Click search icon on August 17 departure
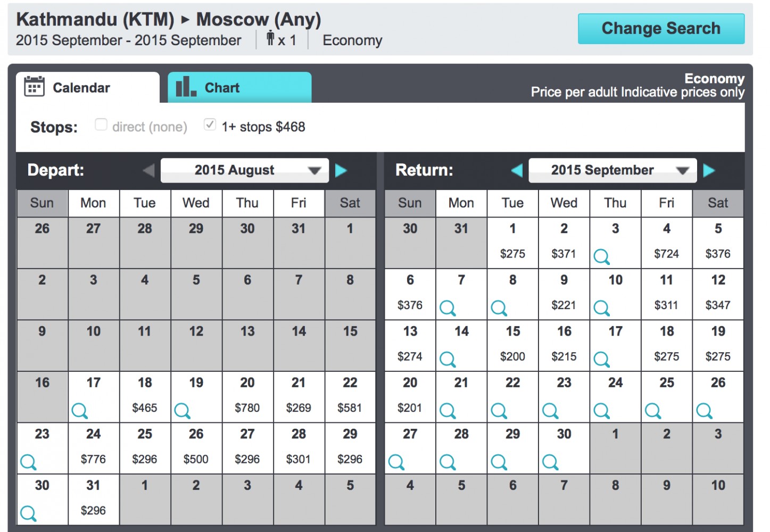This screenshot has width=770, height=532. (80, 410)
